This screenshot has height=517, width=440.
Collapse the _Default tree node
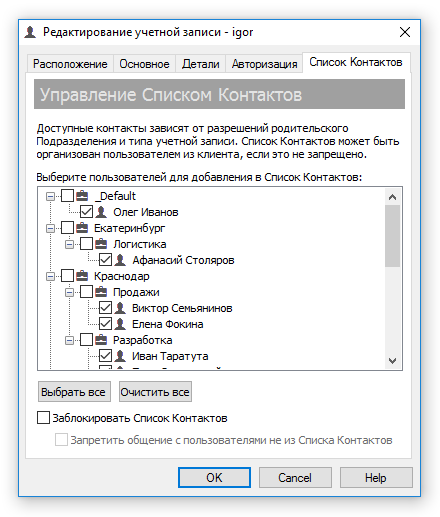tap(50, 196)
